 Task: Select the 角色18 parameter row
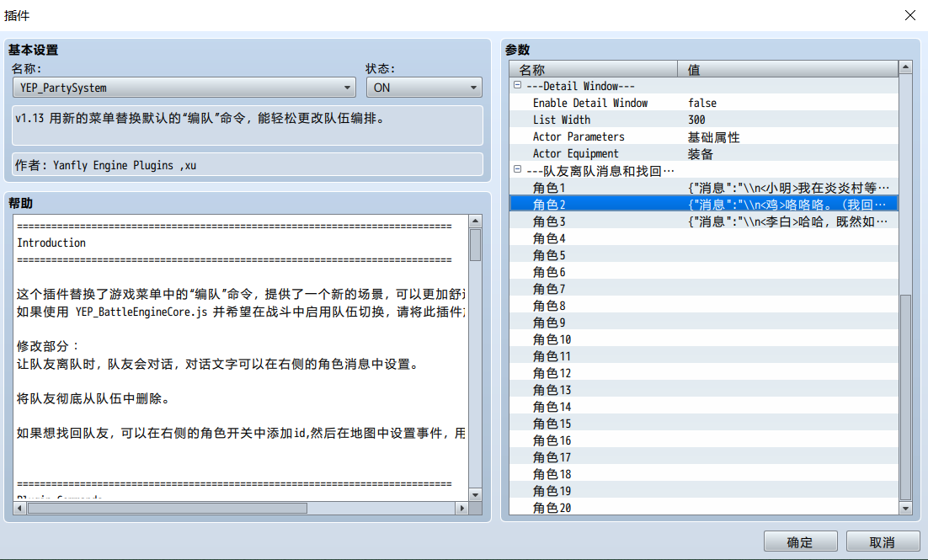click(x=704, y=474)
